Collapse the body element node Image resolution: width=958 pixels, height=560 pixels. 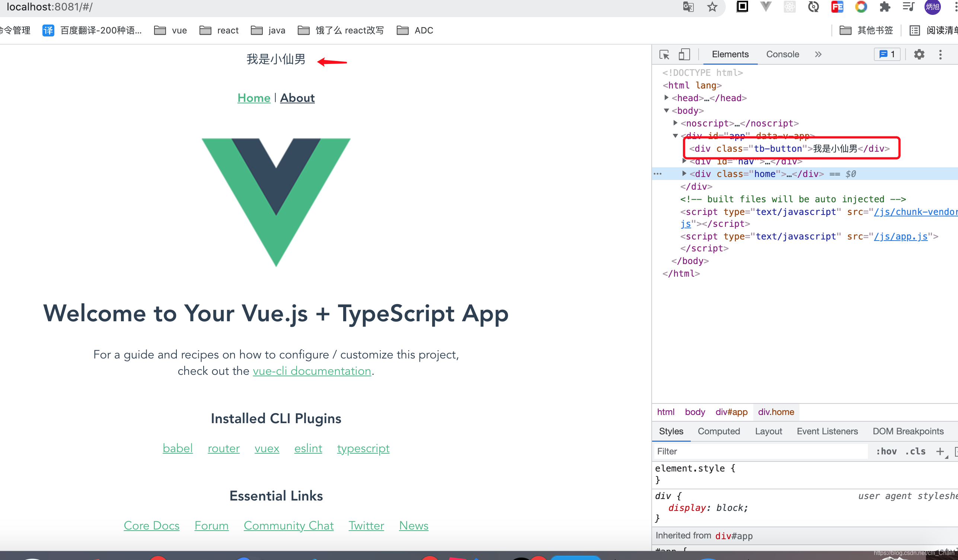(x=667, y=110)
